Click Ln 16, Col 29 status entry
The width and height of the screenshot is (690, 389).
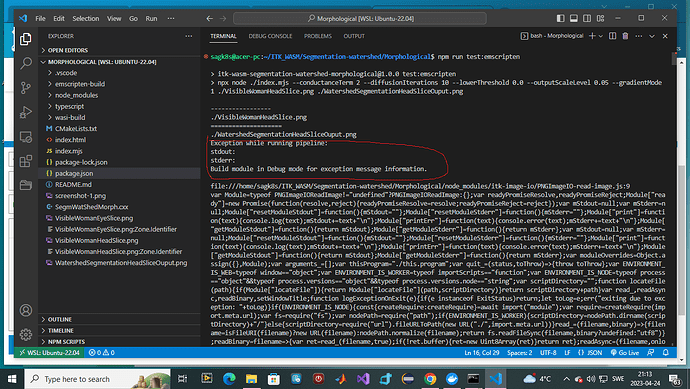coord(481,352)
